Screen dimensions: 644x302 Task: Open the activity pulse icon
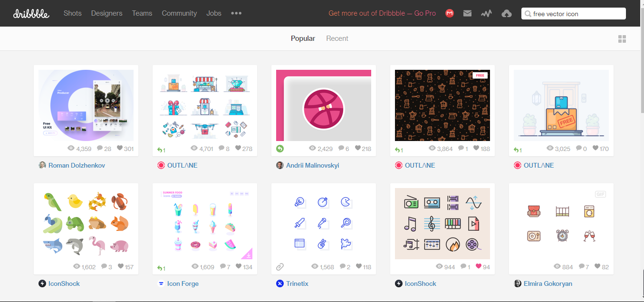[486, 13]
